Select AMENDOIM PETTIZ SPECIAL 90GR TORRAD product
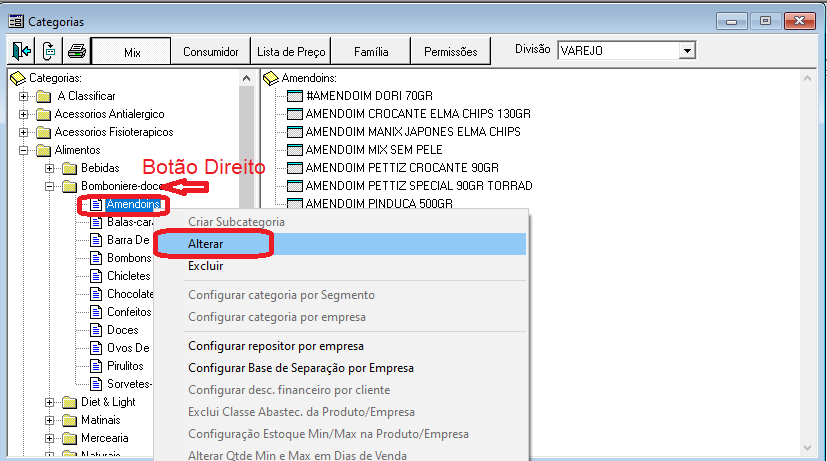The width and height of the screenshot is (827, 461). pos(419,186)
